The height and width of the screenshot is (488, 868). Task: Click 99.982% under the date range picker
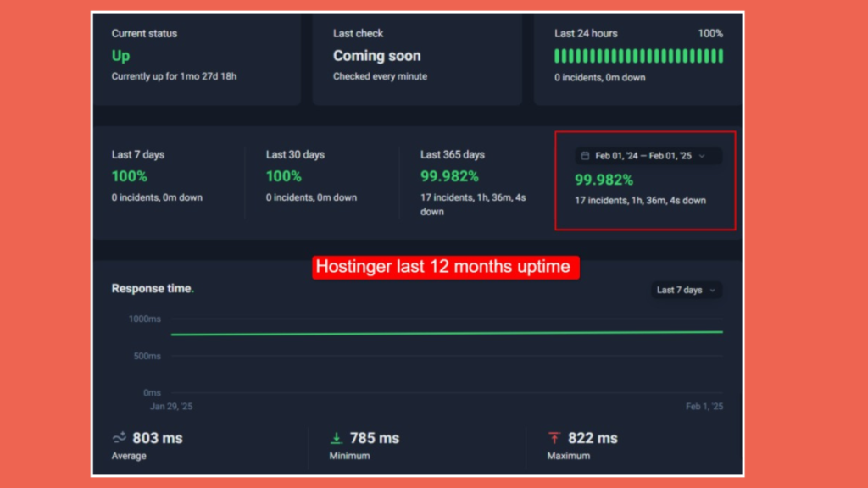(604, 180)
